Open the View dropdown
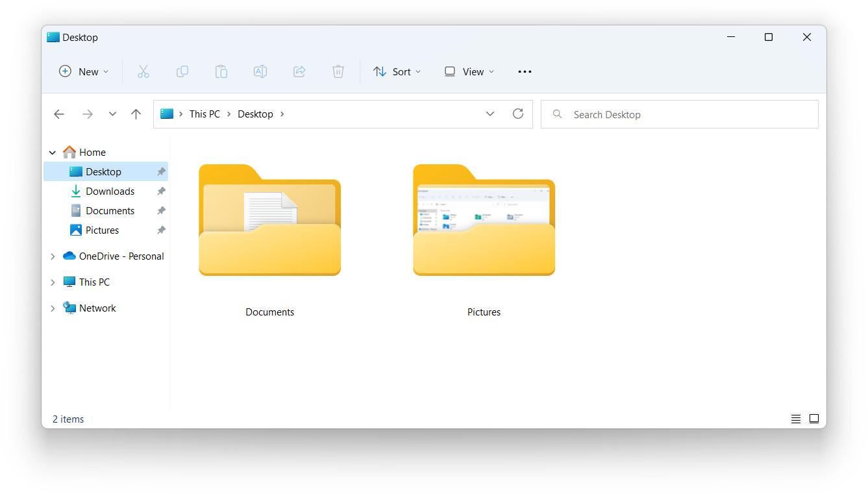The width and height of the screenshot is (868, 494). (468, 71)
